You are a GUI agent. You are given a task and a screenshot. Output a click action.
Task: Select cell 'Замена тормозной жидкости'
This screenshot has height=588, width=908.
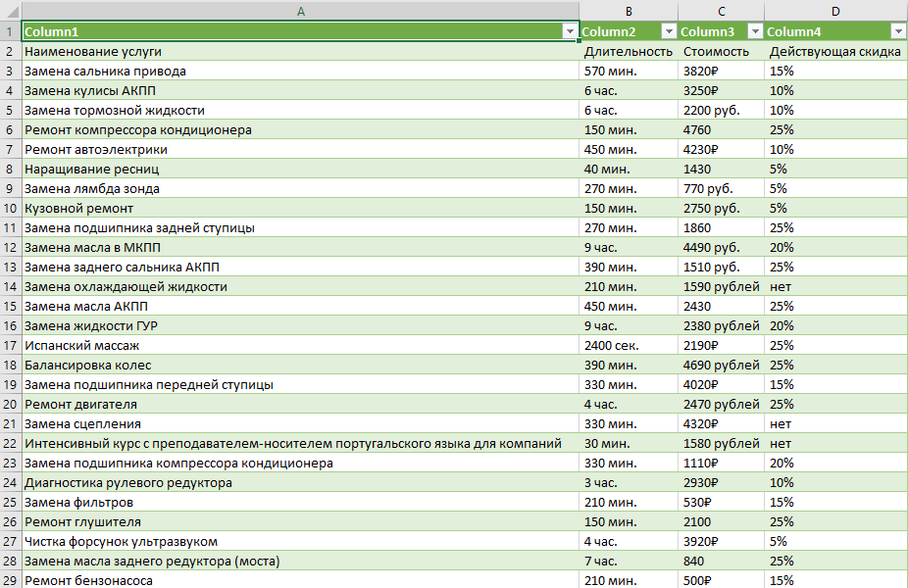(x=301, y=111)
